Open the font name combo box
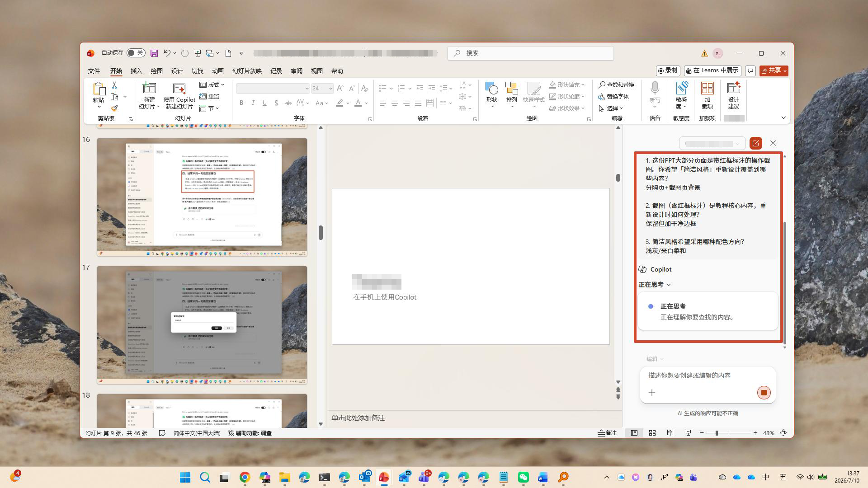Image resolution: width=868 pixels, height=488 pixels. pos(273,89)
